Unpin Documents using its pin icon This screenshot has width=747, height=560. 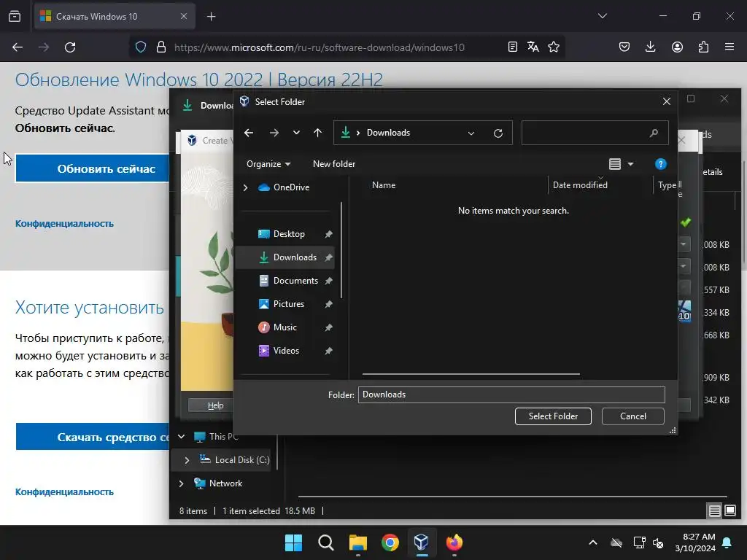(x=328, y=281)
